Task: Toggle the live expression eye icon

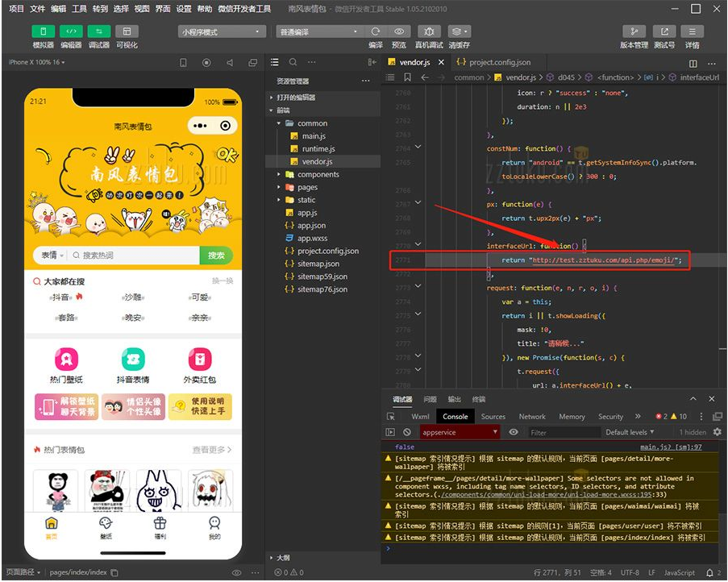Action: point(514,432)
